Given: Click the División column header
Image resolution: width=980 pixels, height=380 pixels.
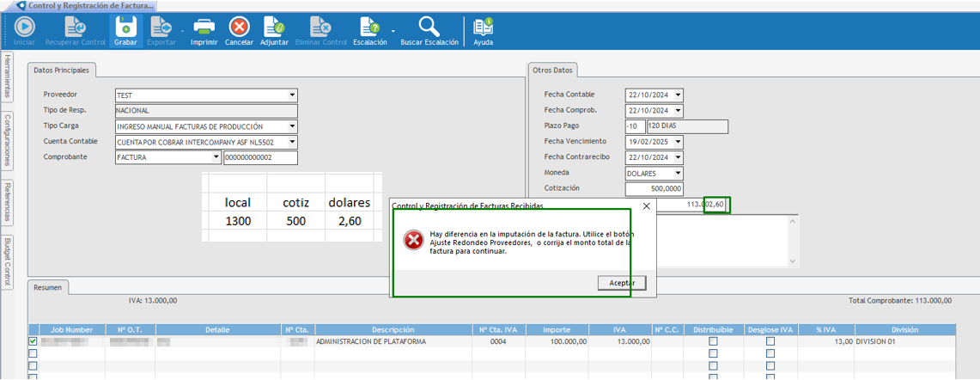Looking at the screenshot, I should point(905,329).
